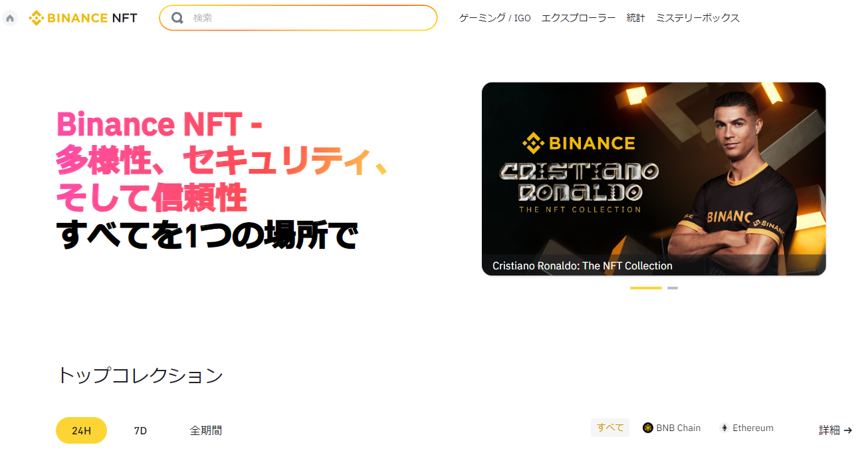Click the arrow next to 詳細
This screenshot has height=457, width=868.
[847, 430]
